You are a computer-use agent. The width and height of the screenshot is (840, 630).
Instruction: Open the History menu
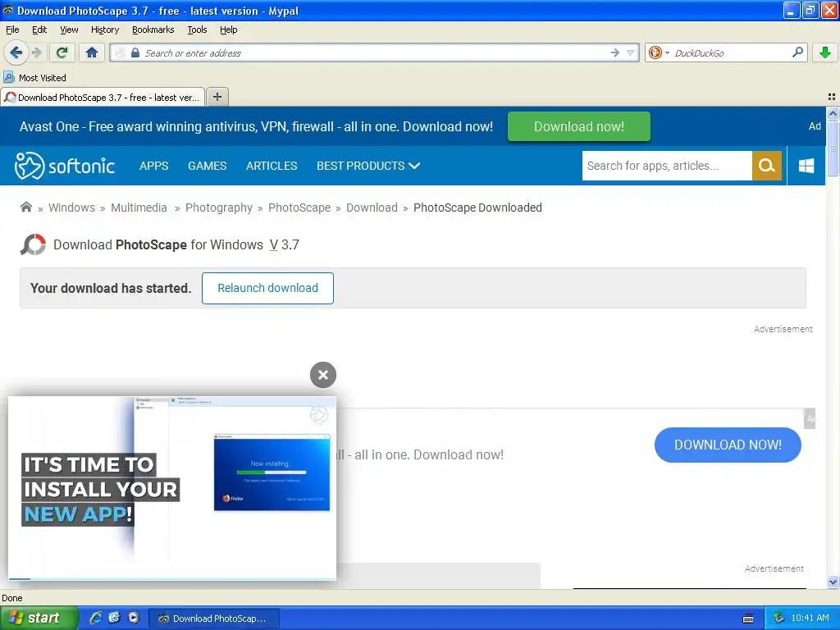[x=105, y=30]
